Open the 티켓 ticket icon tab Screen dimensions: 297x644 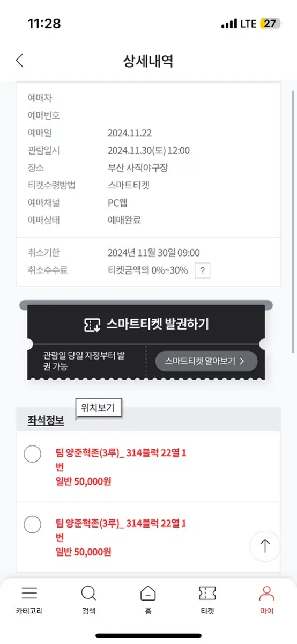(x=207, y=593)
